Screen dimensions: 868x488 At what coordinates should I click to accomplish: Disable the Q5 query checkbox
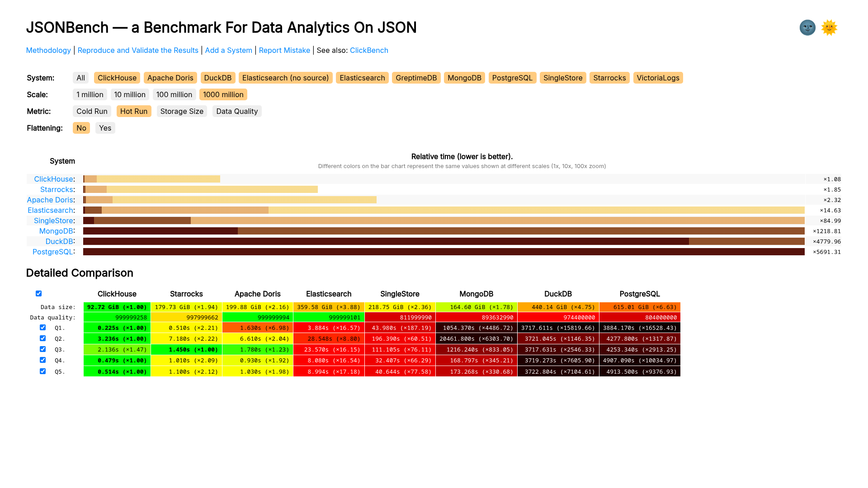(42, 371)
